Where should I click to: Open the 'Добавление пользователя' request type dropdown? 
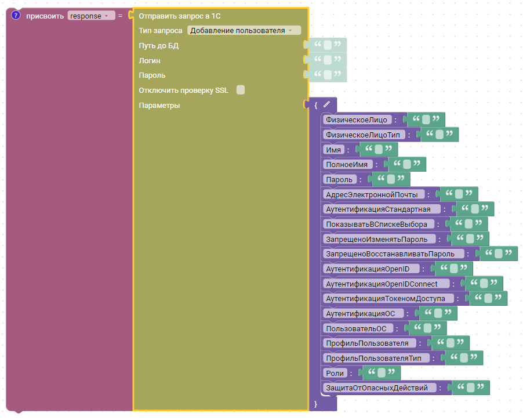[244, 31]
